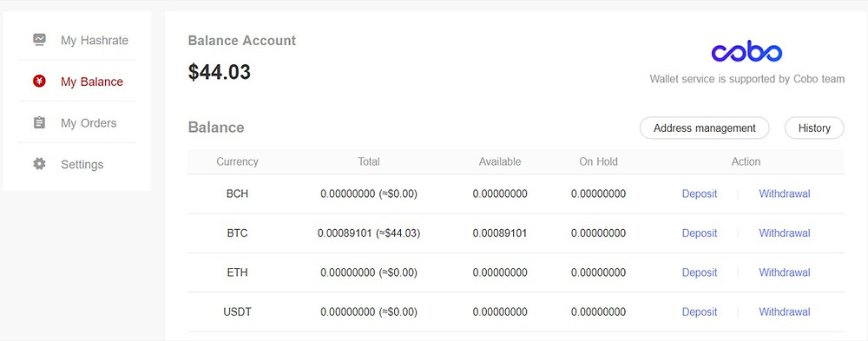The height and width of the screenshot is (341, 868).
Task: Withdraw BCH funds
Action: pyautogui.click(x=785, y=193)
